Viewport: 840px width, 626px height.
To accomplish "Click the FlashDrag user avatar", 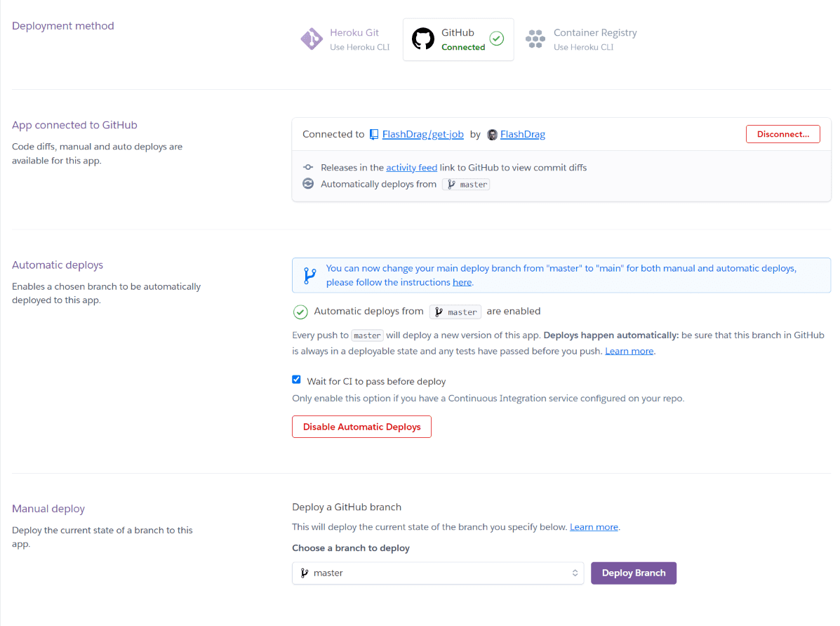I will pos(492,135).
